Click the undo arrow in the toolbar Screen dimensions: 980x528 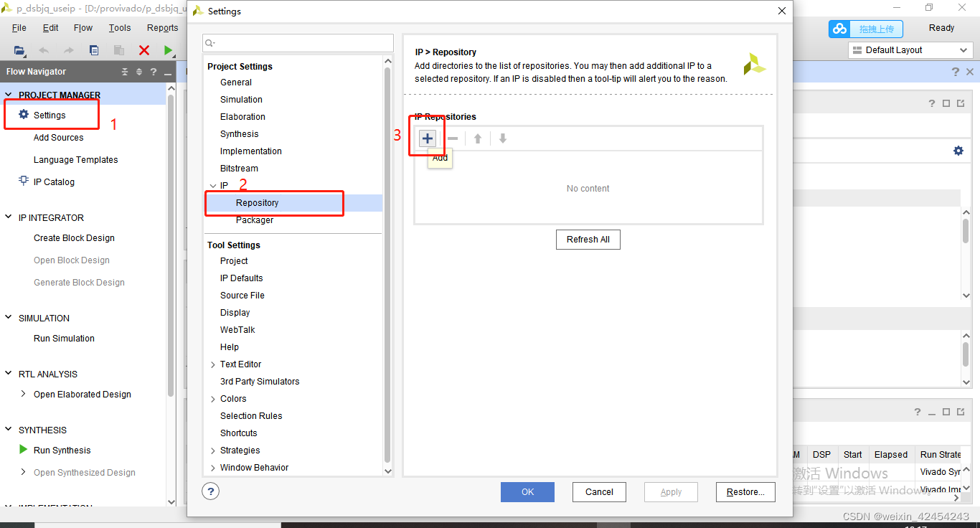point(44,50)
